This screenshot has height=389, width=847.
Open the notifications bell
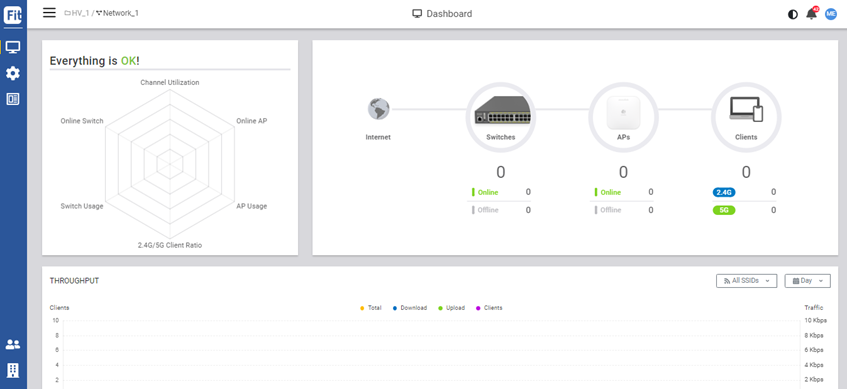pos(812,14)
